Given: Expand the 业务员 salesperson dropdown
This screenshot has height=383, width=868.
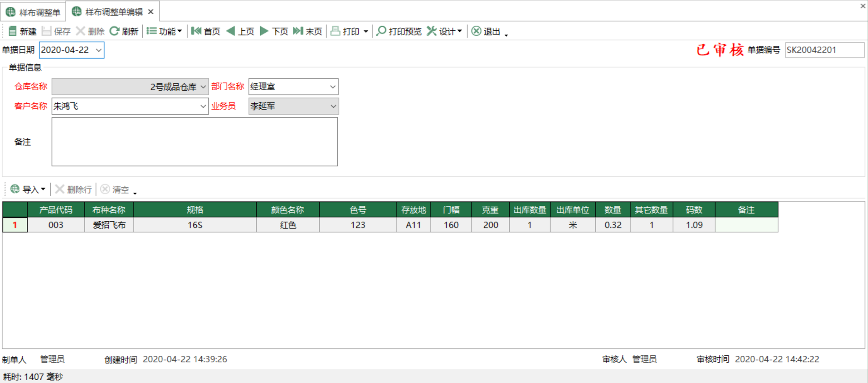Looking at the screenshot, I should [333, 106].
